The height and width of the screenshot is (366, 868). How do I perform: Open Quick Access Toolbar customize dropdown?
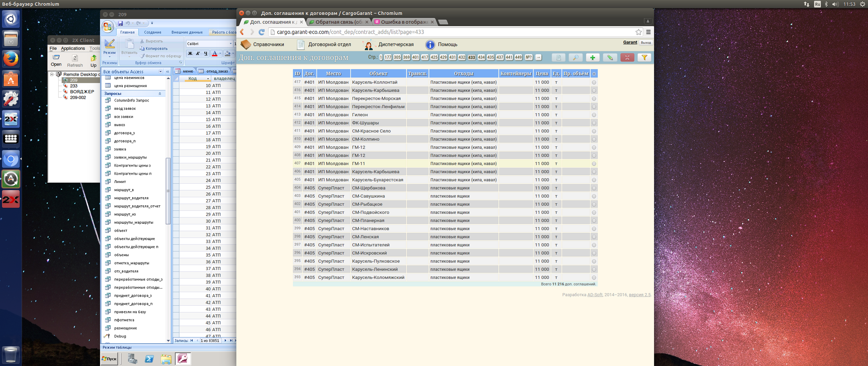pyautogui.click(x=152, y=23)
